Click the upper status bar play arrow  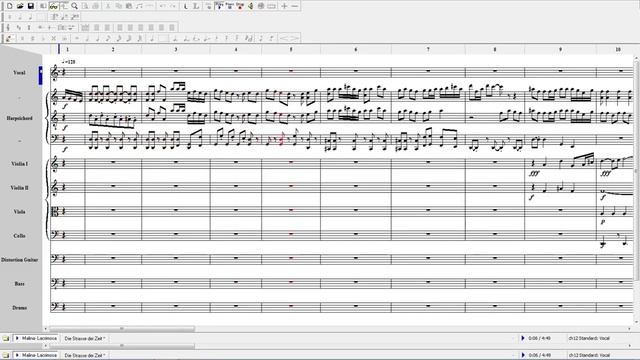pyautogui.click(x=523, y=338)
